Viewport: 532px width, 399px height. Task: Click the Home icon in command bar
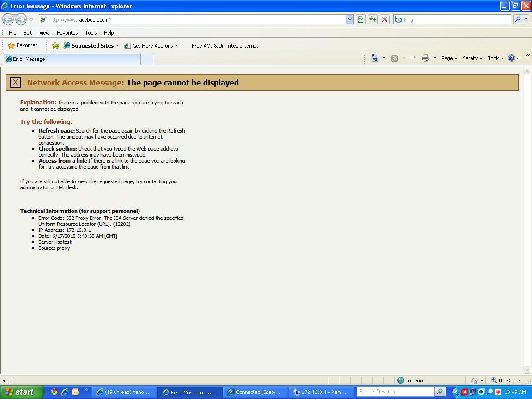click(x=375, y=58)
